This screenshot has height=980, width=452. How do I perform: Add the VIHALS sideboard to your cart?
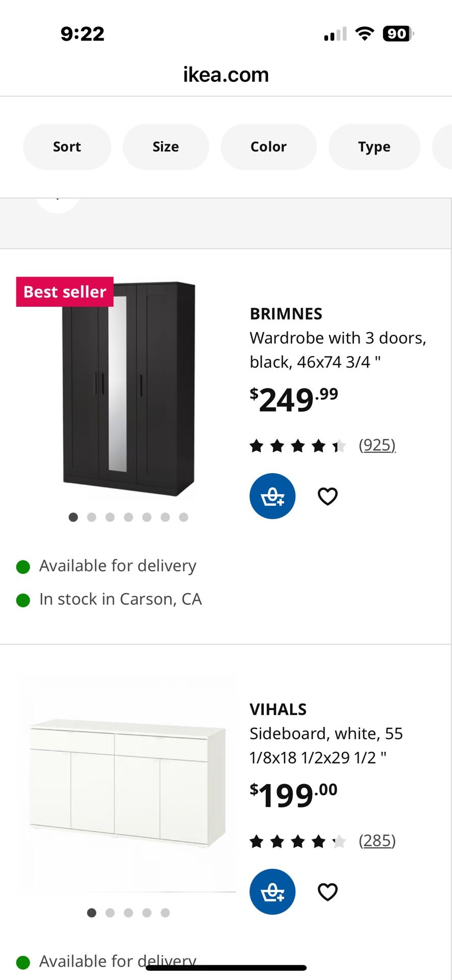272,892
